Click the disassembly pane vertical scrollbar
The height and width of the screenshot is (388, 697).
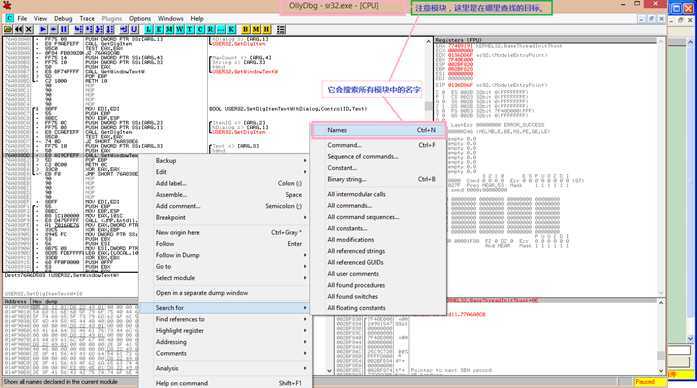[x=429, y=155]
